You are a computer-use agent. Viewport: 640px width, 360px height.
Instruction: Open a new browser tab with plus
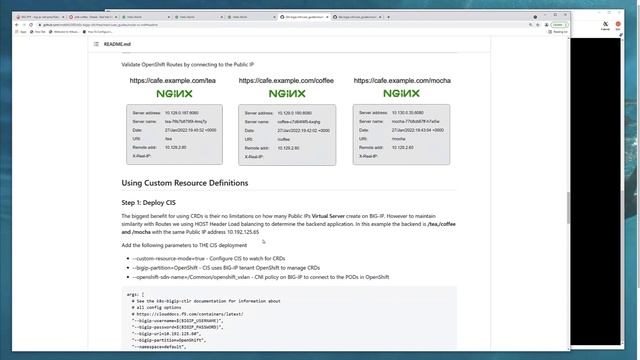388,17
